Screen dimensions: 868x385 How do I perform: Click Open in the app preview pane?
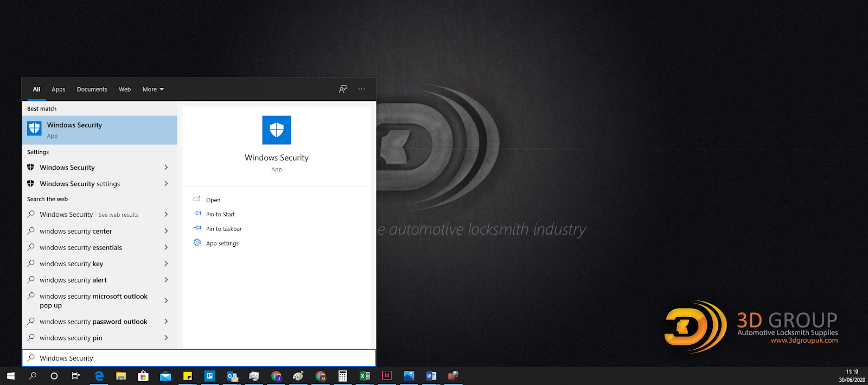[x=213, y=200]
